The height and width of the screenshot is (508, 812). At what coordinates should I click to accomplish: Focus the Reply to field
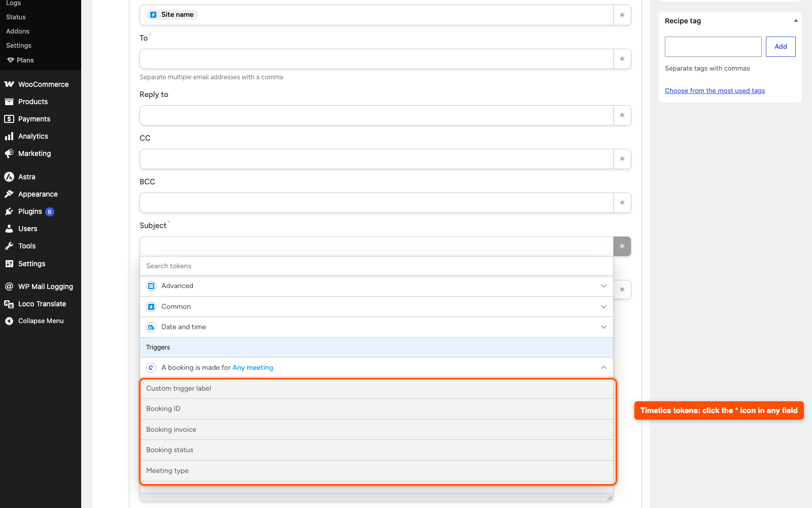(x=377, y=115)
